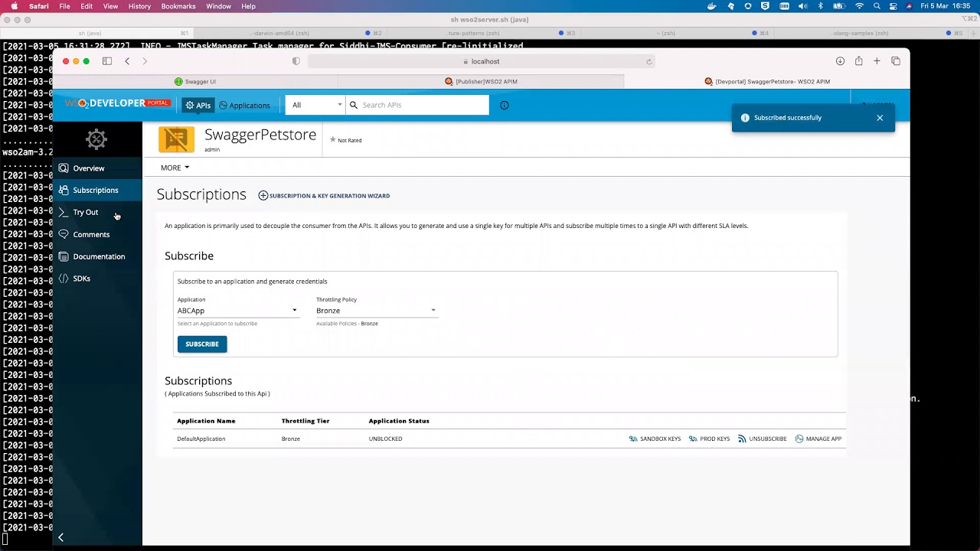Open the Window menu

click(218, 6)
